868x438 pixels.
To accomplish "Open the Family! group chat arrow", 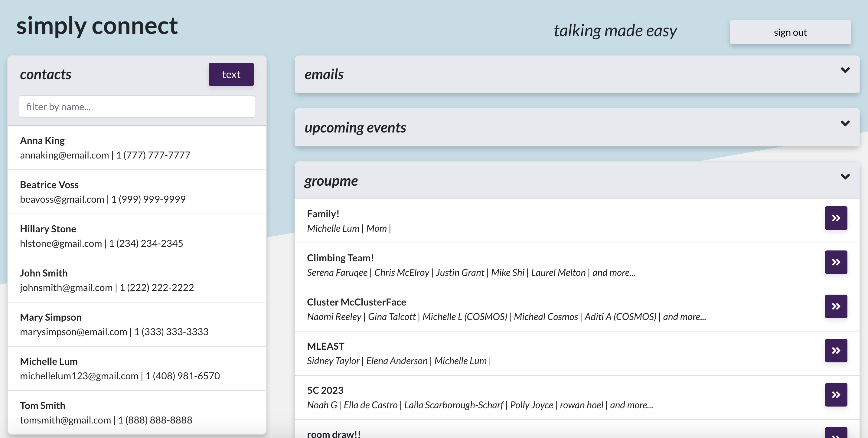I will click(836, 218).
